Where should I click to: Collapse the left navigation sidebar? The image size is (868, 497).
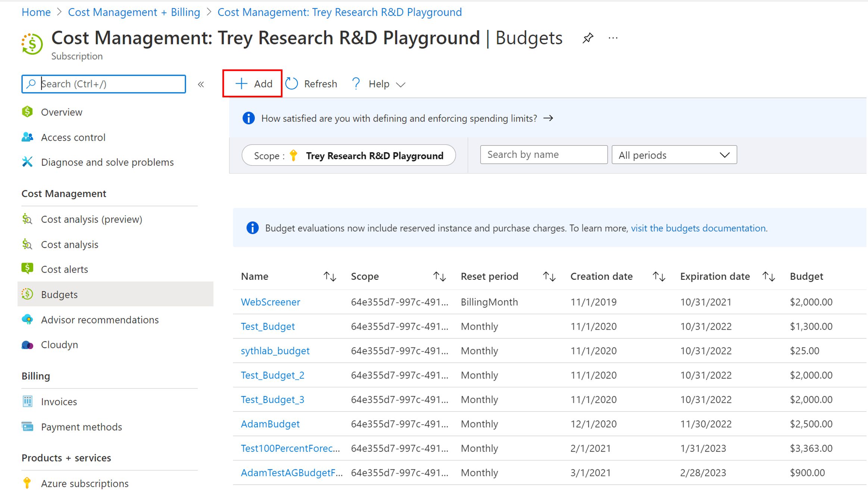coord(201,84)
